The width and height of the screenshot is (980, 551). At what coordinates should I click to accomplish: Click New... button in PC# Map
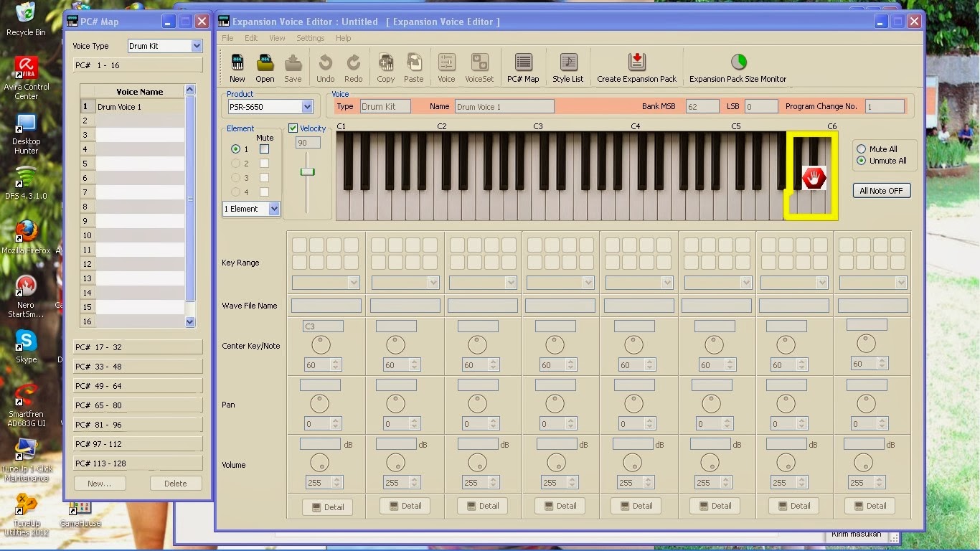pos(100,484)
